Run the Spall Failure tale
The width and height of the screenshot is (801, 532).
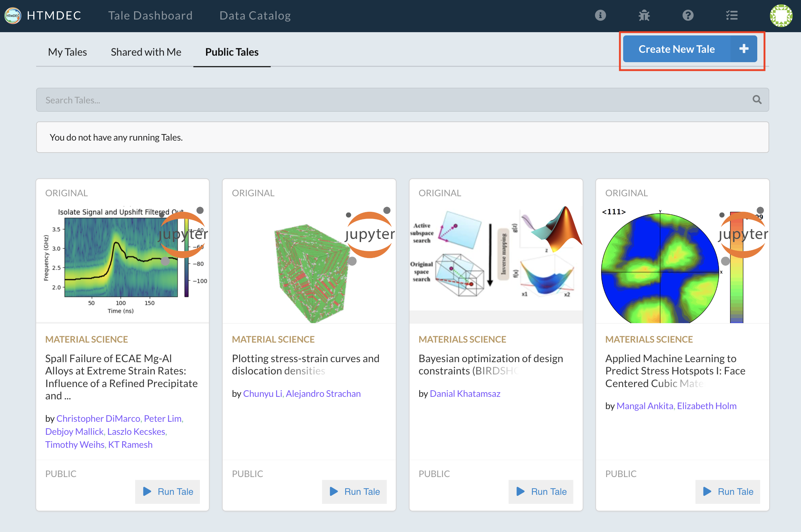tap(167, 492)
